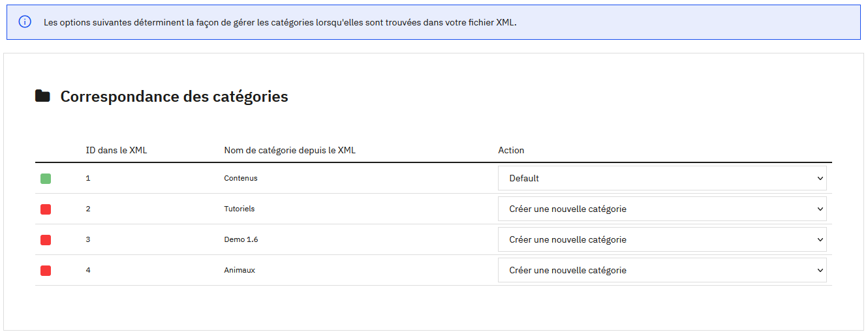
Task: Click the ID dans le XML column header
Action: point(116,150)
